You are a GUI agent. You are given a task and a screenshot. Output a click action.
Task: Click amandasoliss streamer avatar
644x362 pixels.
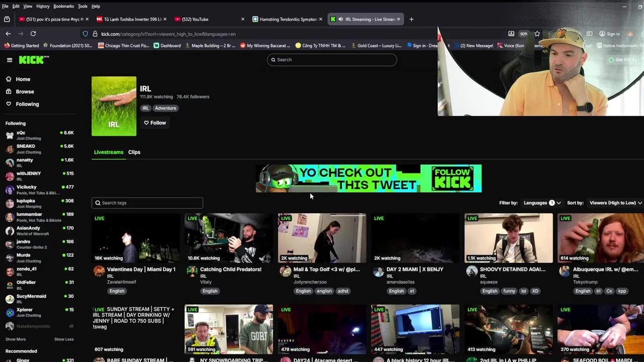pyautogui.click(x=378, y=271)
